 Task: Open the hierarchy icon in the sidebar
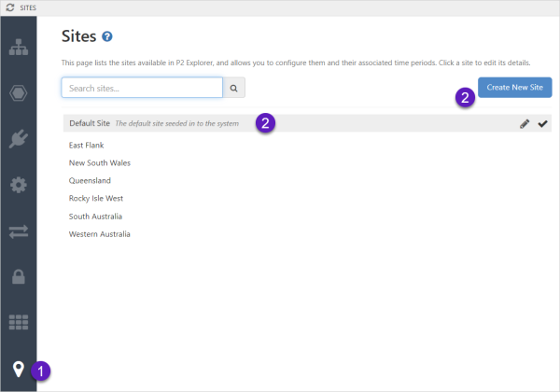(18, 48)
